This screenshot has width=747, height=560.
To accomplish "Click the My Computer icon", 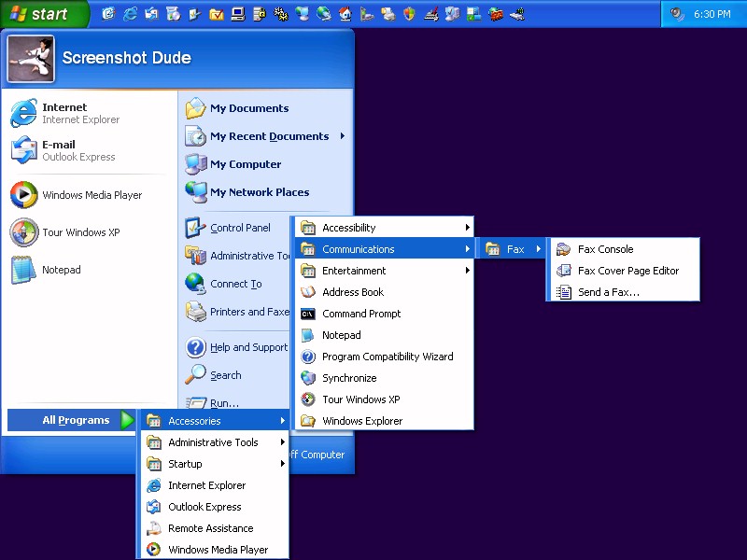I will [196, 164].
